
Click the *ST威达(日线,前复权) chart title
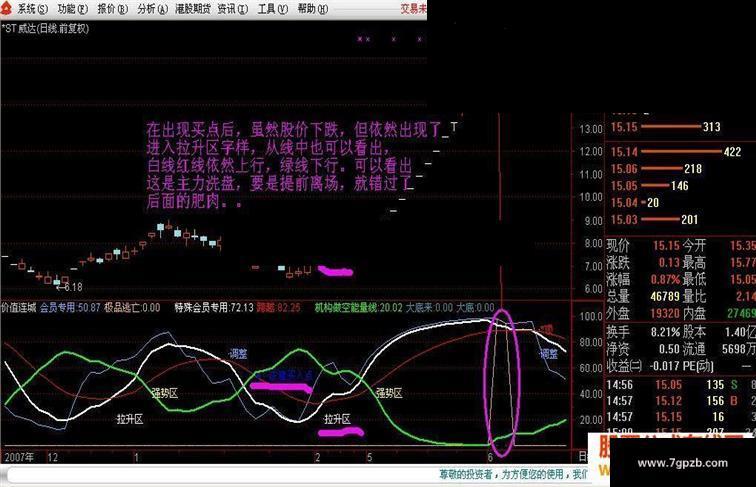45,28
